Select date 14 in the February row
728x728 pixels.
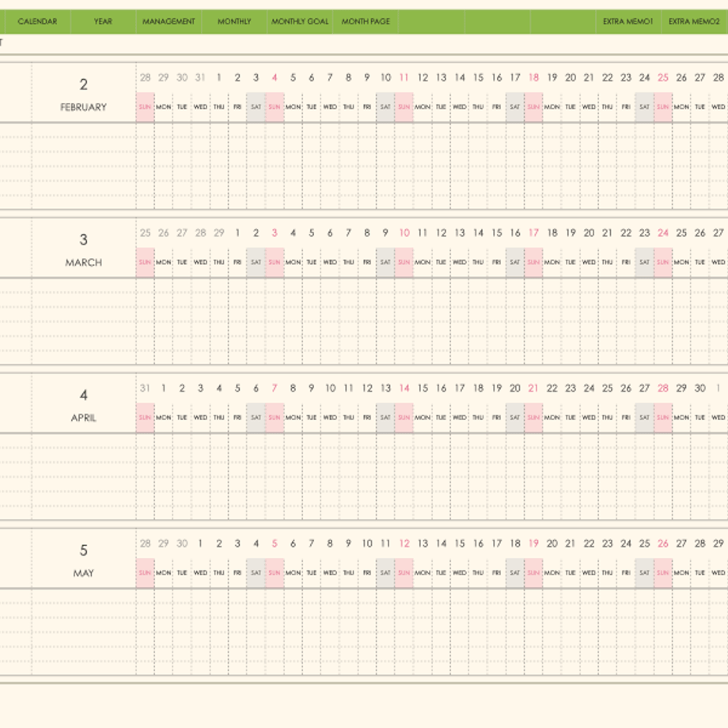460,78
